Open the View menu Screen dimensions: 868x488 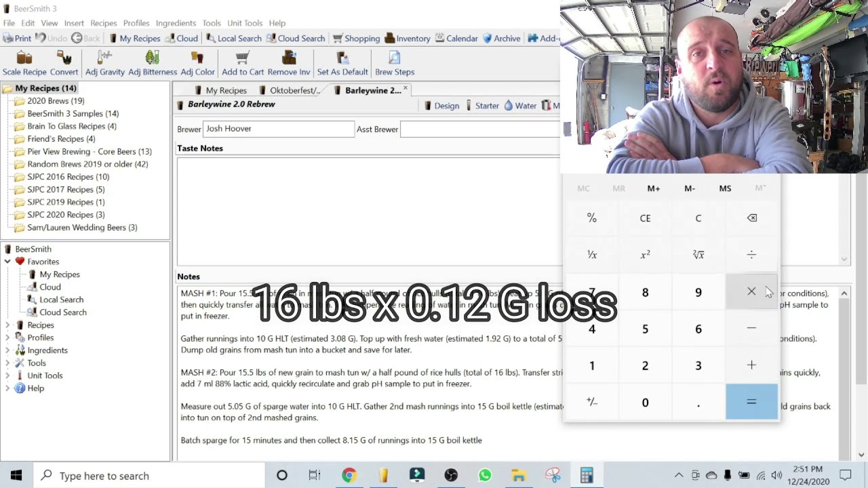(x=50, y=23)
